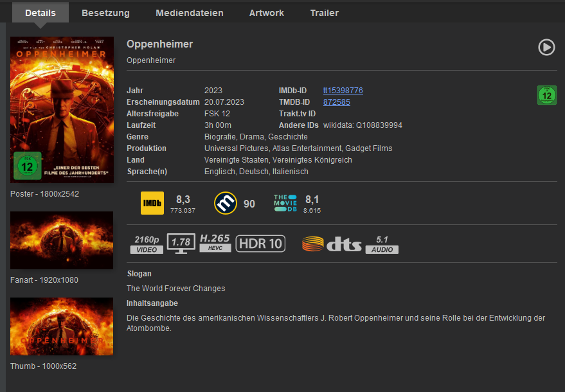Click the FSK 12 Altersfreigabe value
565x392 pixels.
tap(217, 114)
